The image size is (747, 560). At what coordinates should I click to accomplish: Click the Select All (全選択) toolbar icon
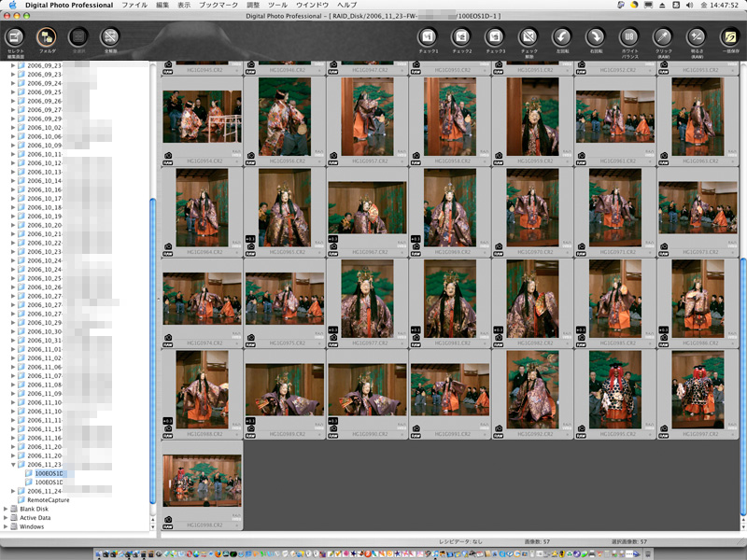(x=78, y=37)
